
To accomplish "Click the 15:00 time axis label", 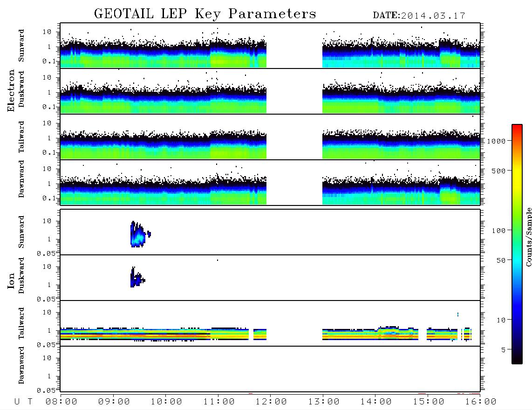I will point(429,402).
